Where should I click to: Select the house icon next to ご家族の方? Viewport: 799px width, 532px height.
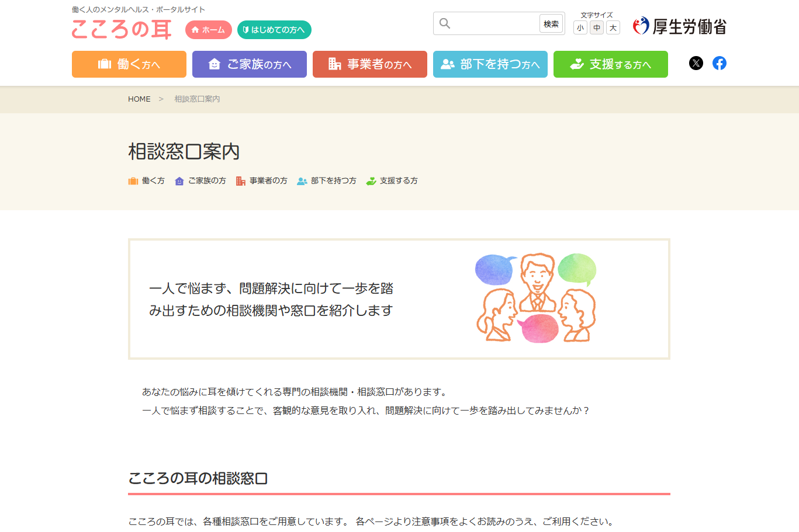(x=178, y=181)
